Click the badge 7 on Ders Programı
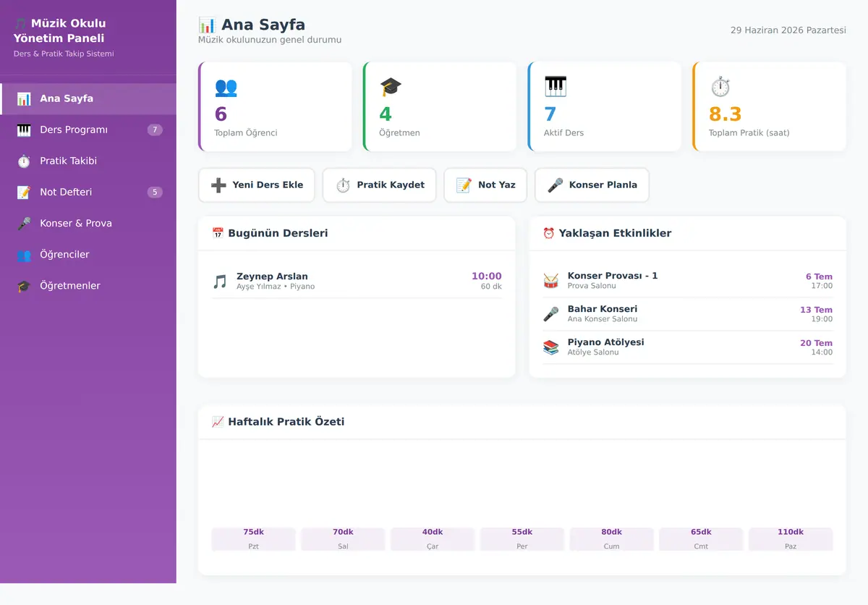Viewport: 868px width, 605px height. 155,130
